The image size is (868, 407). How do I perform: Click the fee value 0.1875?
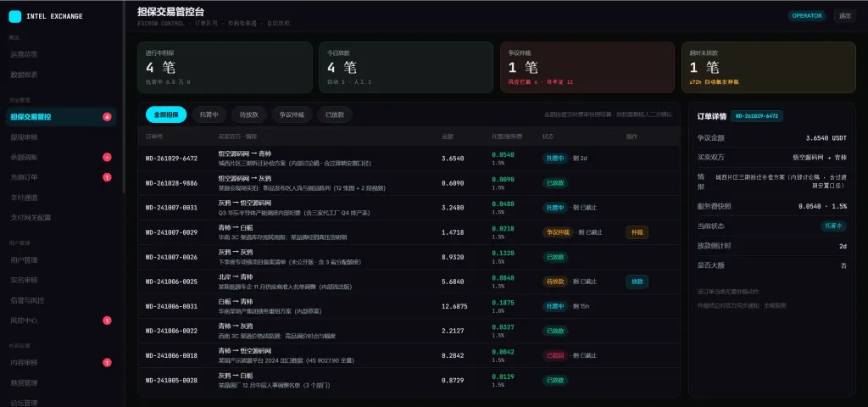coord(503,303)
